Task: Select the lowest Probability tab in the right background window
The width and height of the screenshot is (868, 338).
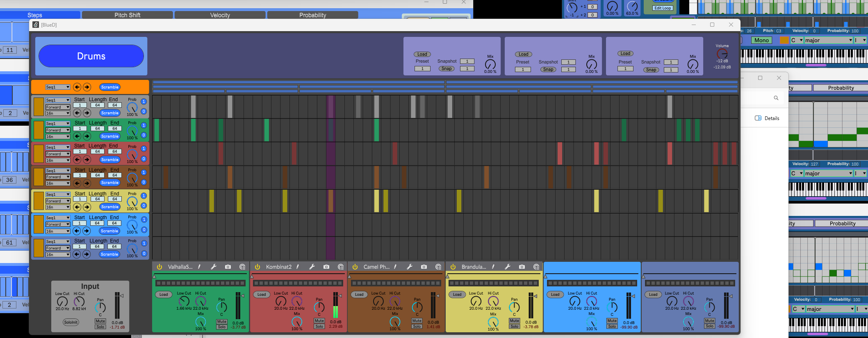Action: tap(841, 223)
